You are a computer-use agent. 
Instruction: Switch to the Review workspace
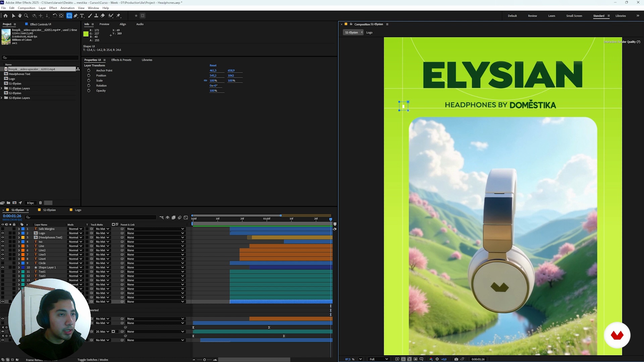[x=532, y=16]
